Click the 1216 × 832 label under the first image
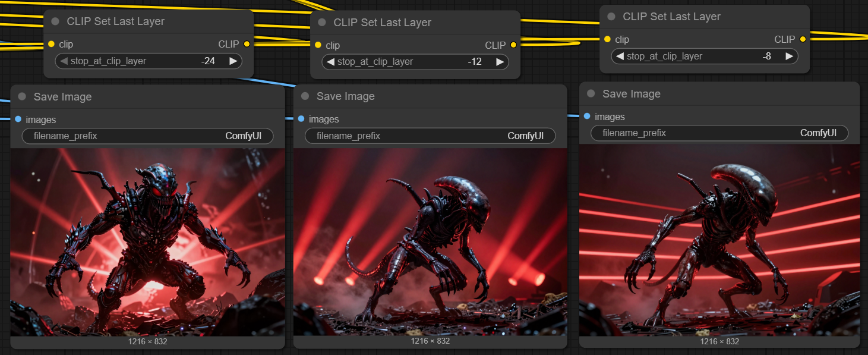Viewport: 868px width, 355px height. pos(148,341)
